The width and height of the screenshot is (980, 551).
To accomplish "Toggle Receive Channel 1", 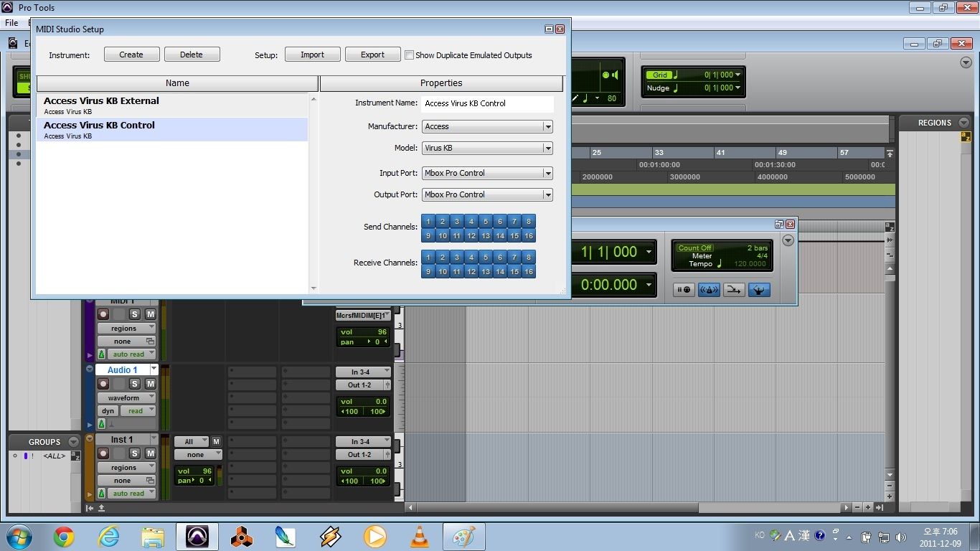I will [x=428, y=257].
